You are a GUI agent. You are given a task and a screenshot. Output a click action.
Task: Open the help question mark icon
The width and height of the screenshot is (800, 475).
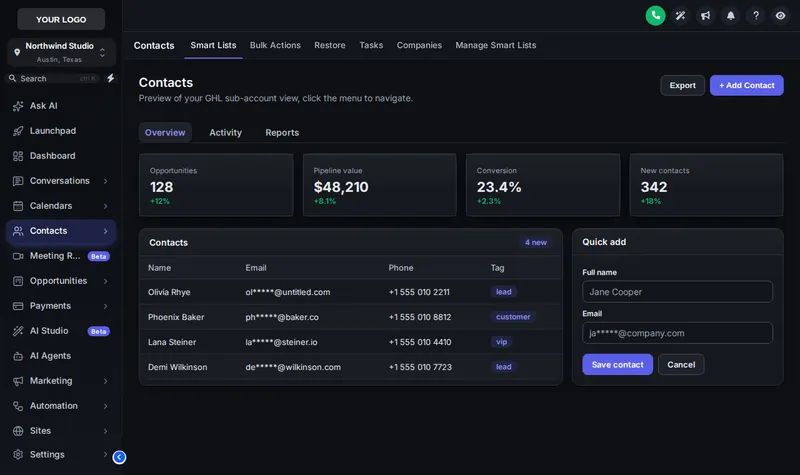tap(756, 16)
